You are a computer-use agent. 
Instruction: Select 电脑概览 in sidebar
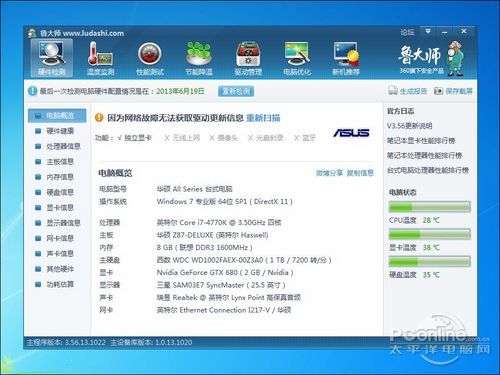pos(57,116)
